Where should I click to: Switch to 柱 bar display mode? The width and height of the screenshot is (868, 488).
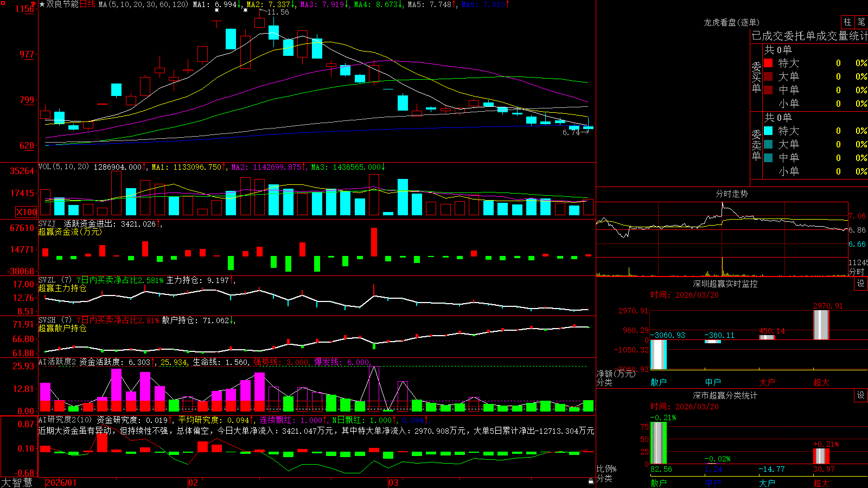[x=847, y=22]
